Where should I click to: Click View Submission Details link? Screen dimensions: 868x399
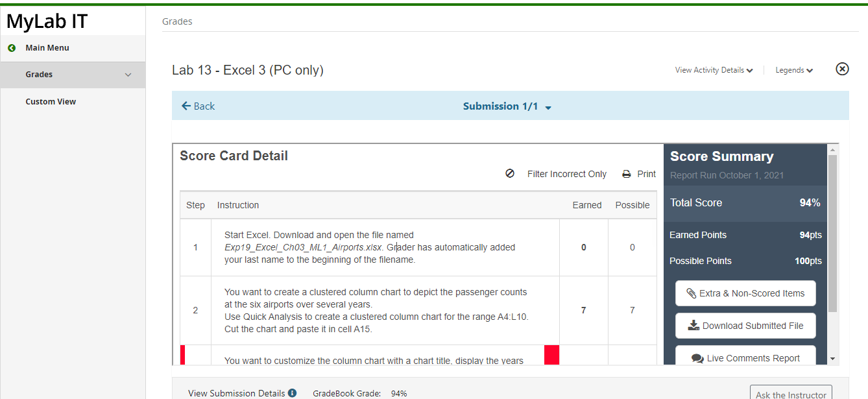tap(237, 393)
